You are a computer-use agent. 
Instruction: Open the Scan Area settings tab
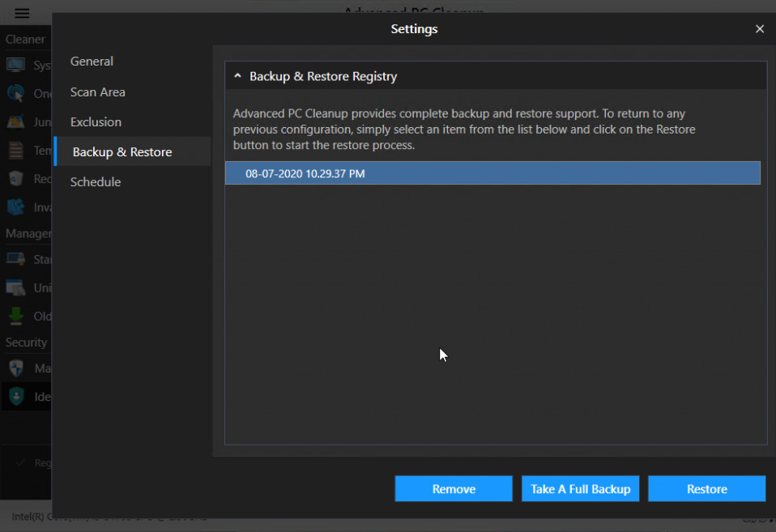97,92
